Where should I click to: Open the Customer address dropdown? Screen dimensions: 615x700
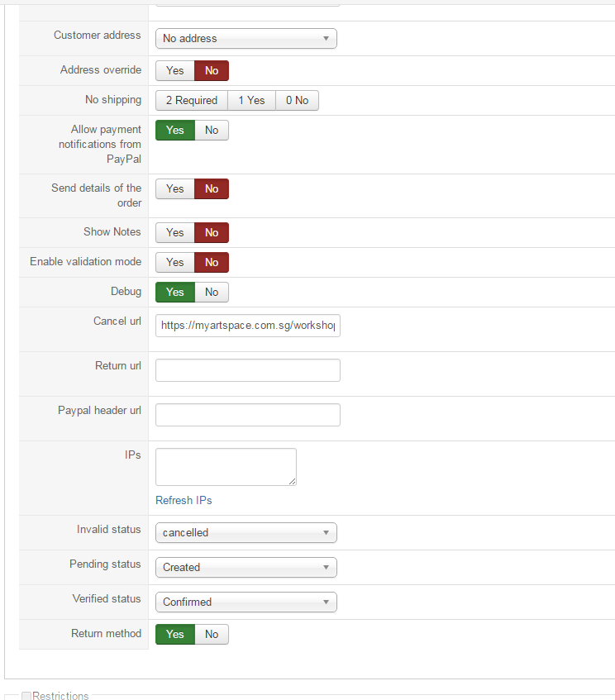click(246, 39)
